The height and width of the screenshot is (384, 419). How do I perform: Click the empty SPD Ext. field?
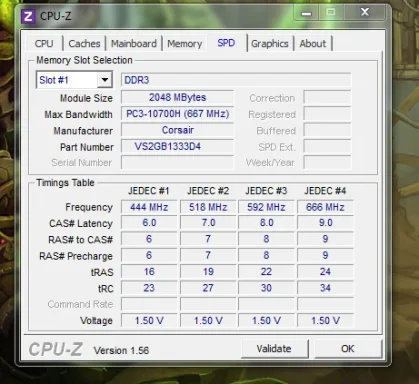[327, 146]
